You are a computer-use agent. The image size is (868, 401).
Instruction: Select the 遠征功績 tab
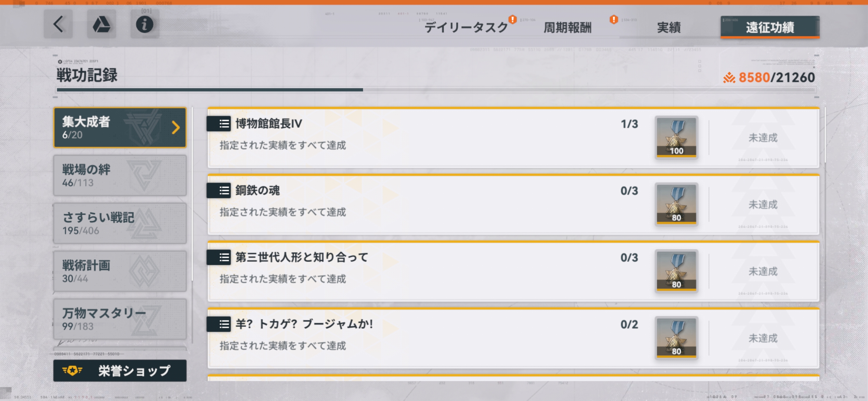[x=770, y=27]
